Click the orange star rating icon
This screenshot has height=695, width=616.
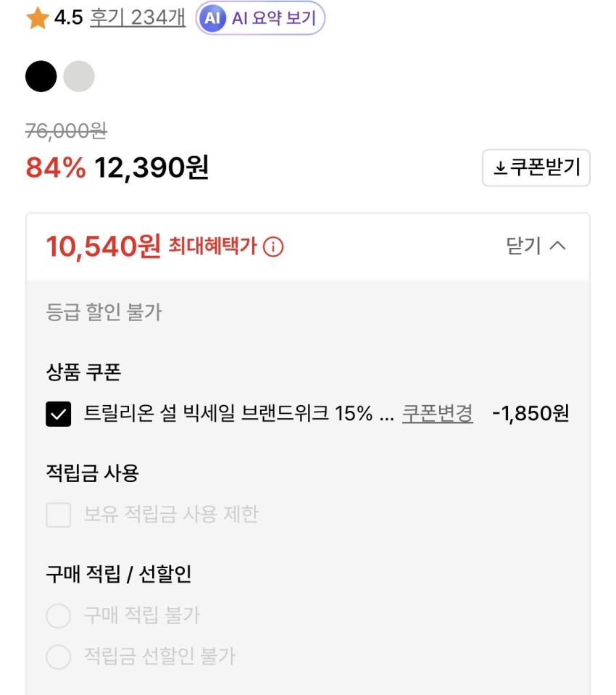[37, 19]
